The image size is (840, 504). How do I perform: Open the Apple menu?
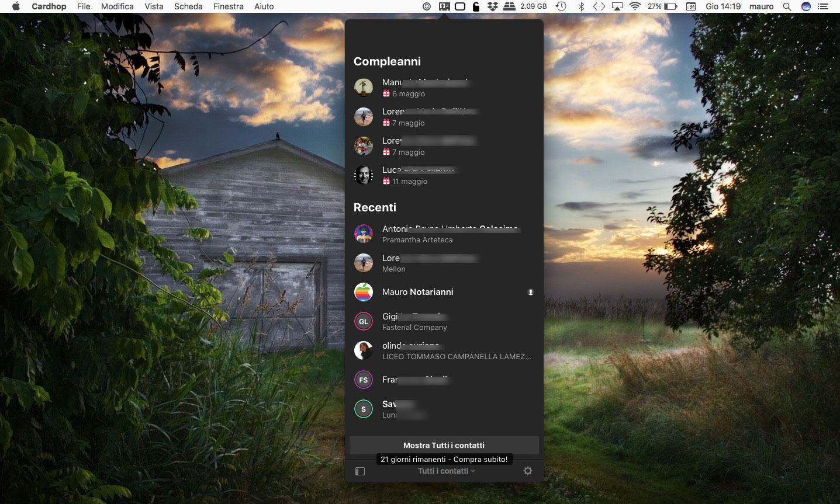click(16, 6)
